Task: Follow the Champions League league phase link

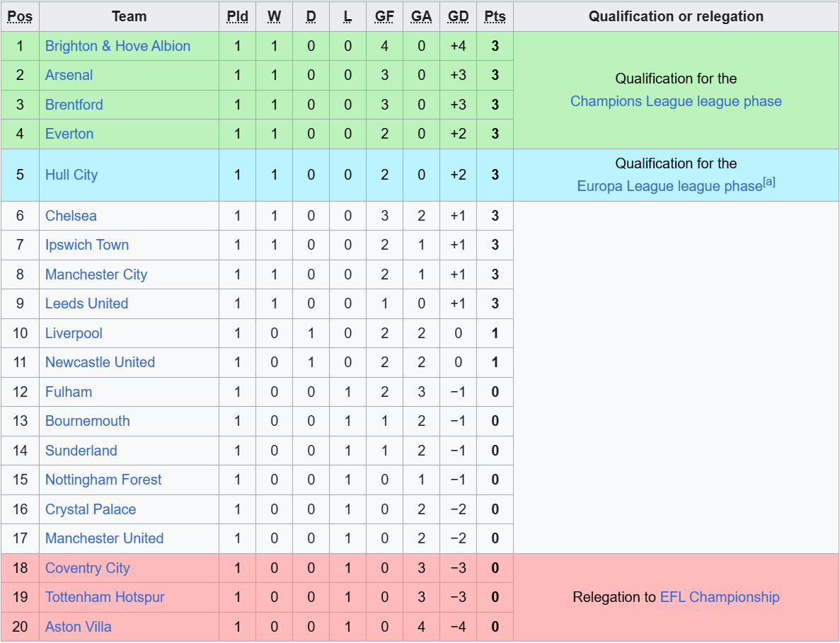Action: tap(676, 101)
